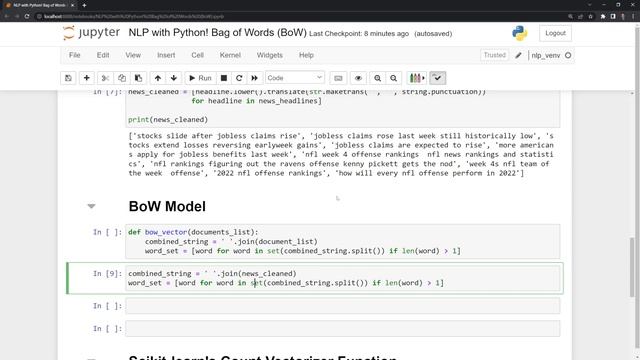Viewport: 640px width, 360px height.
Task: Open the View menu
Action: click(133, 55)
